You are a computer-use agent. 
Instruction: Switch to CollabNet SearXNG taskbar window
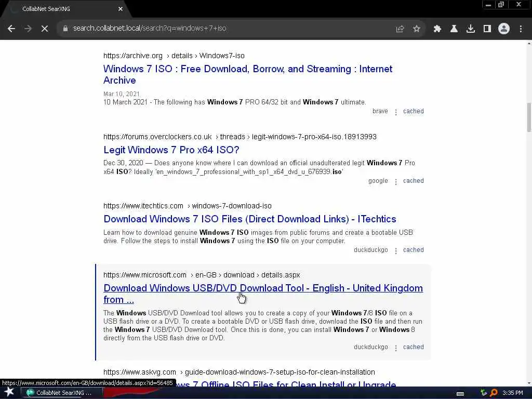62,393
